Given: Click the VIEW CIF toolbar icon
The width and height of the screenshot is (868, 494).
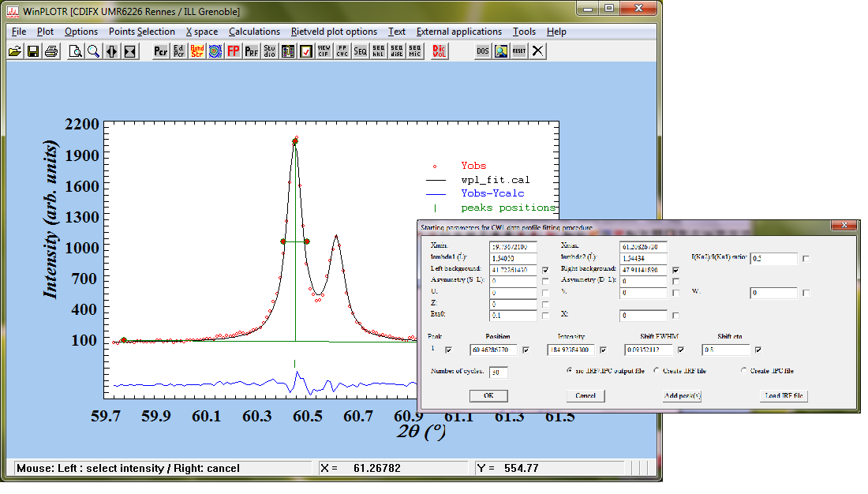Looking at the screenshot, I should [324, 51].
